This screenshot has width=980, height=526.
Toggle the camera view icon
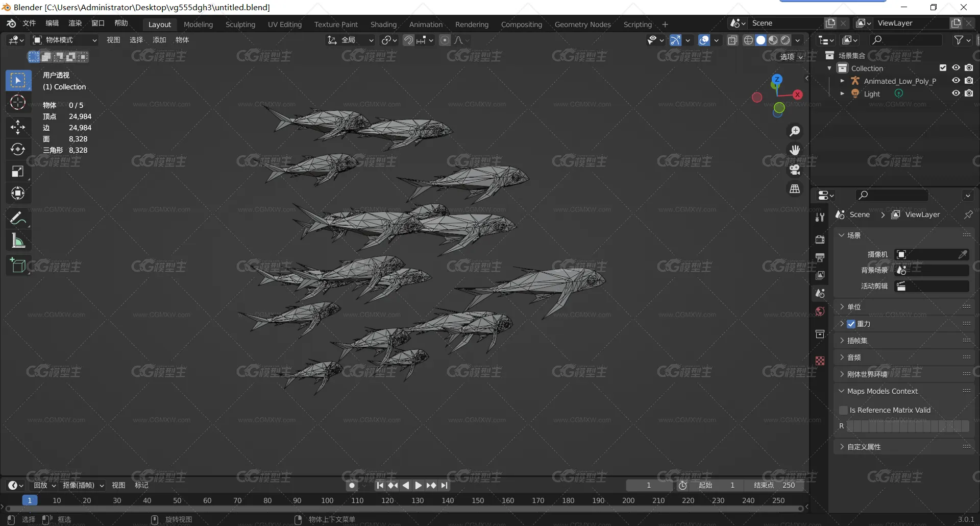coord(795,170)
